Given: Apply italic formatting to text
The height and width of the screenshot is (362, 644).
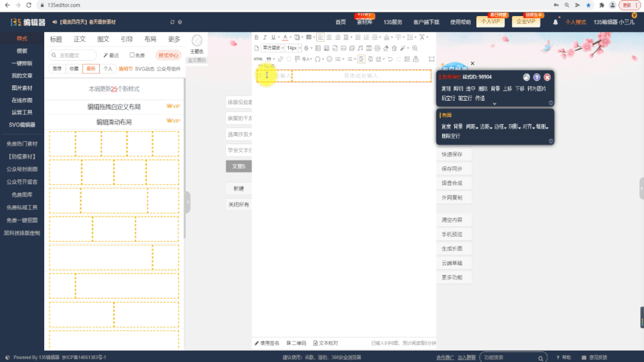Looking at the screenshot, I should [265, 38].
